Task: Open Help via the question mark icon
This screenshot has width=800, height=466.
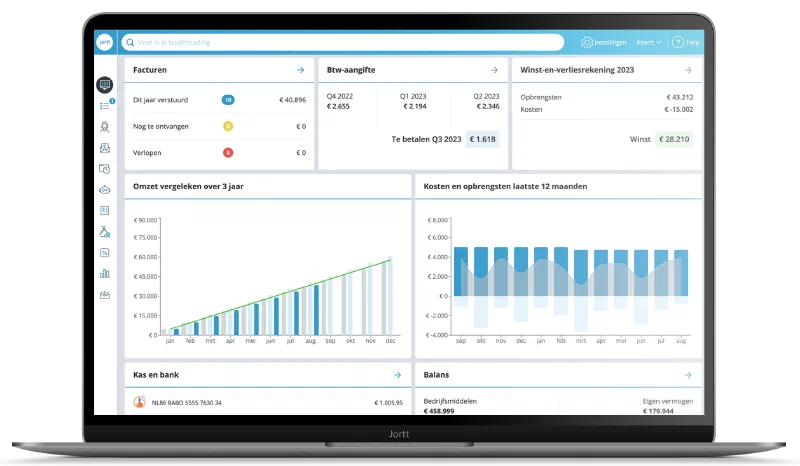Action: [678, 42]
